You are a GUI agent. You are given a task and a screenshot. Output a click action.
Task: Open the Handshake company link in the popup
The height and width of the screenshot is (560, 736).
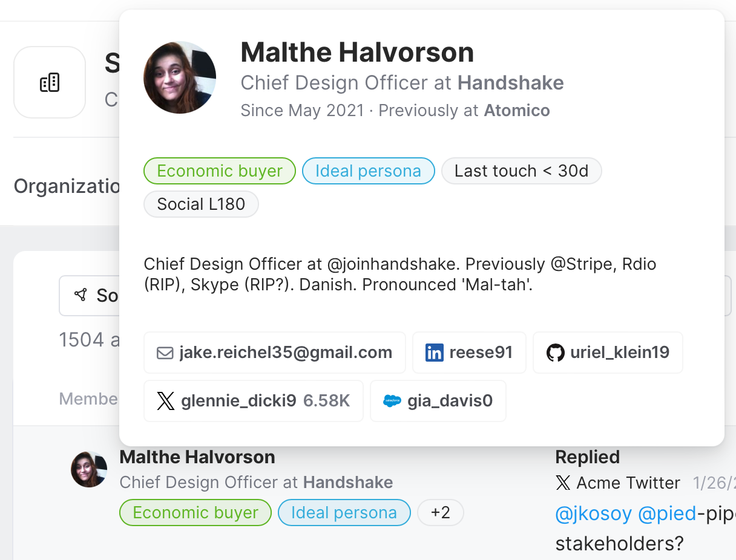[x=510, y=83]
